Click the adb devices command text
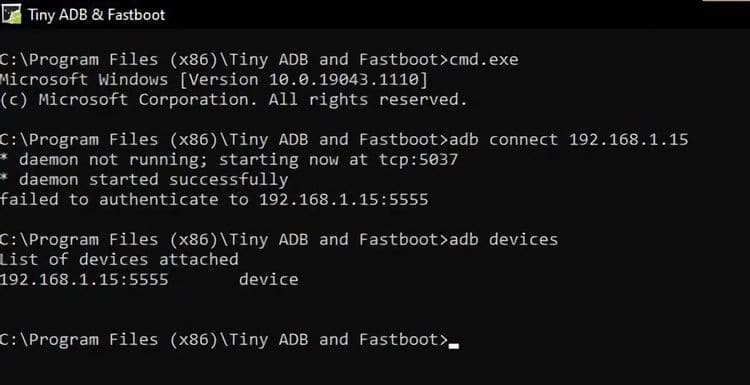 click(503, 240)
